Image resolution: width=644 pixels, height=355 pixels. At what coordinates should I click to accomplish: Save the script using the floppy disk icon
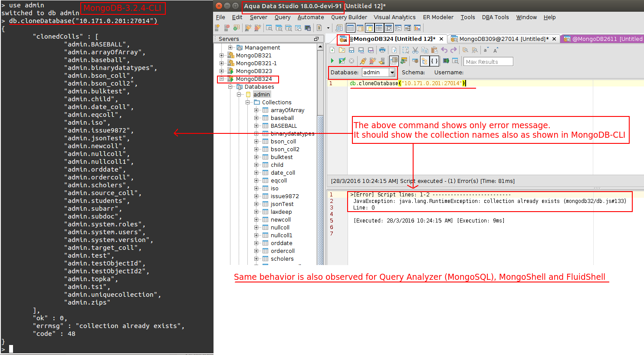[352, 50]
